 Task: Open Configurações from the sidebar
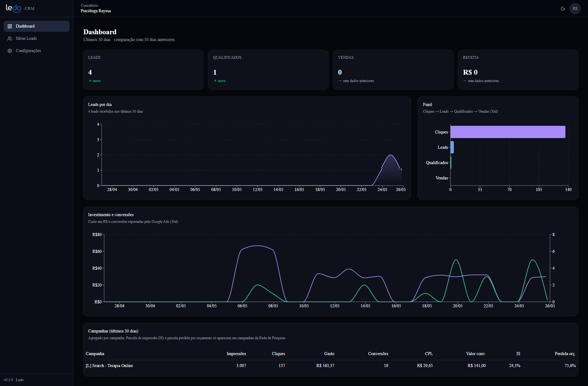[36, 51]
